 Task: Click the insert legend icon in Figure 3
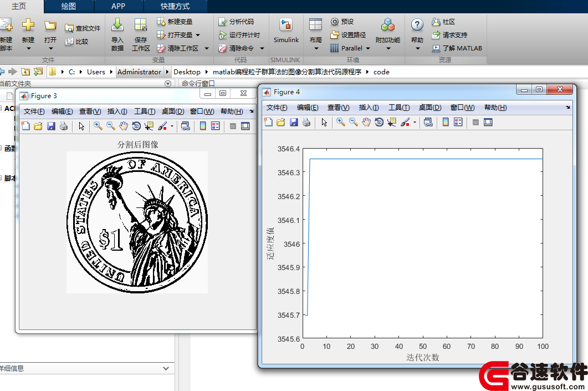point(216,126)
